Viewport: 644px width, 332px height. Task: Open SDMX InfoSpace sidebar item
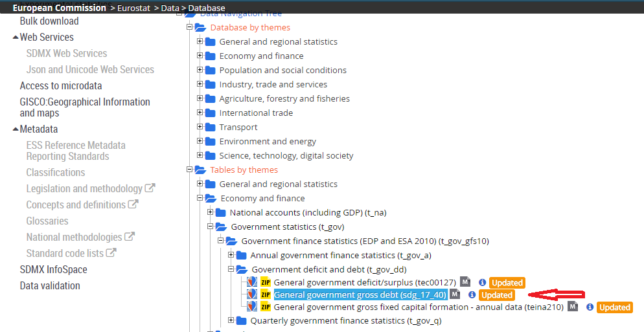(53, 270)
